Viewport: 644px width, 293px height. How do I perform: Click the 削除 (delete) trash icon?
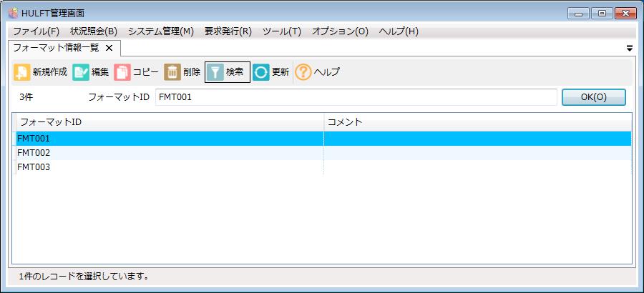click(172, 72)
